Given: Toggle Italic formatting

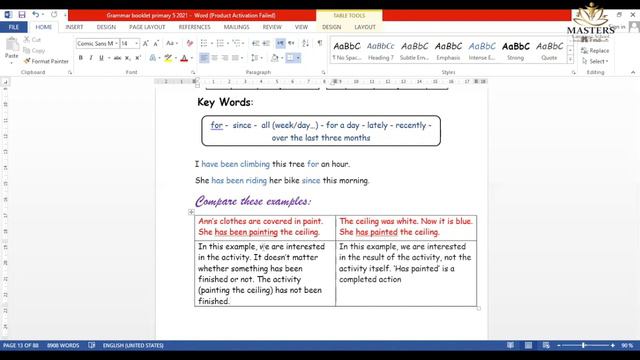Looking at the screenshot, I should coord(91,58).
